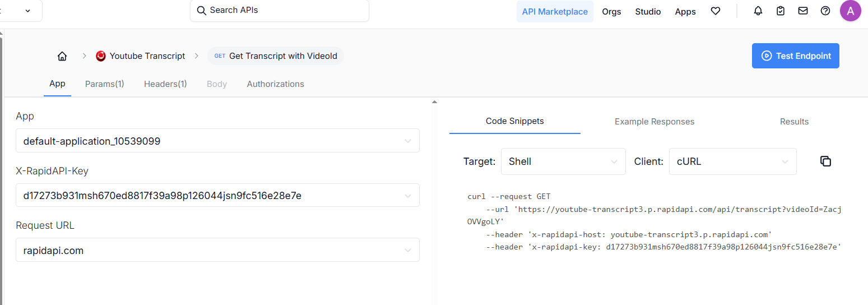868x305 pixels.
Task: Select the disabled Body tab
Action: 217,84
